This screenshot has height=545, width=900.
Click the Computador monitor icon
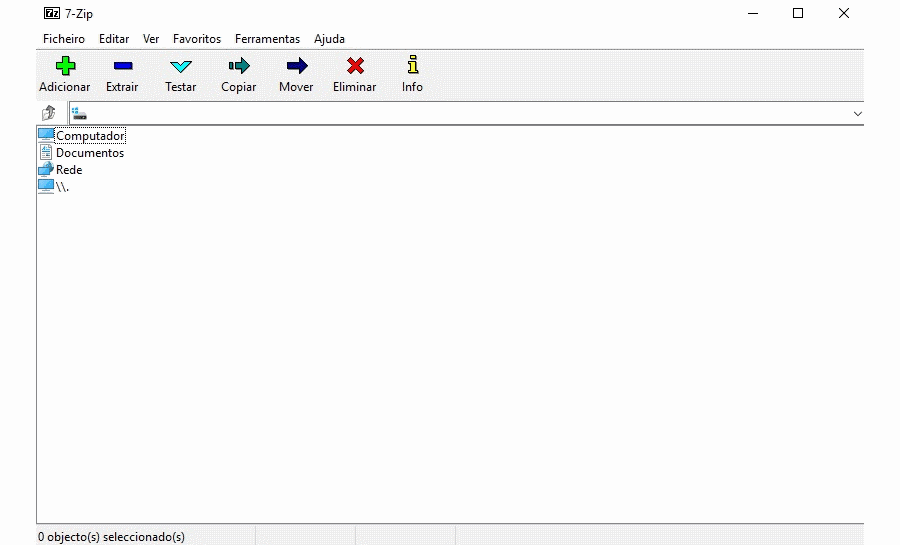(46, 135)
